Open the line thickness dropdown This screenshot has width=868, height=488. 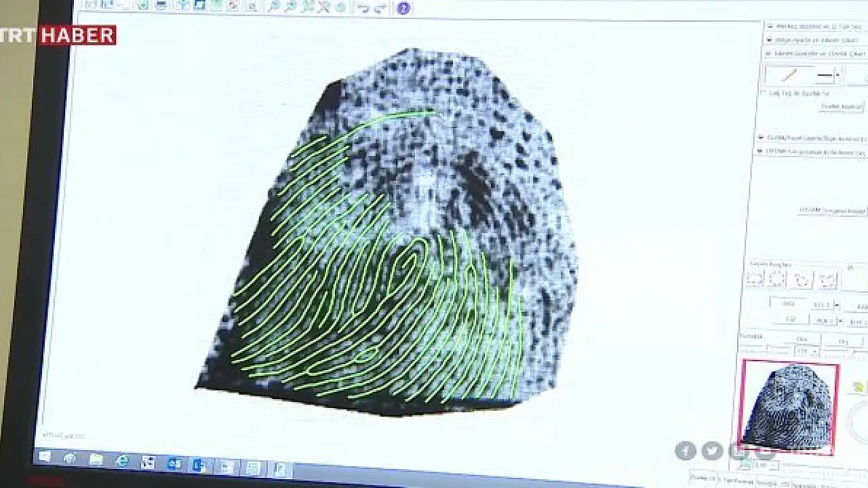tap(838, 75)
